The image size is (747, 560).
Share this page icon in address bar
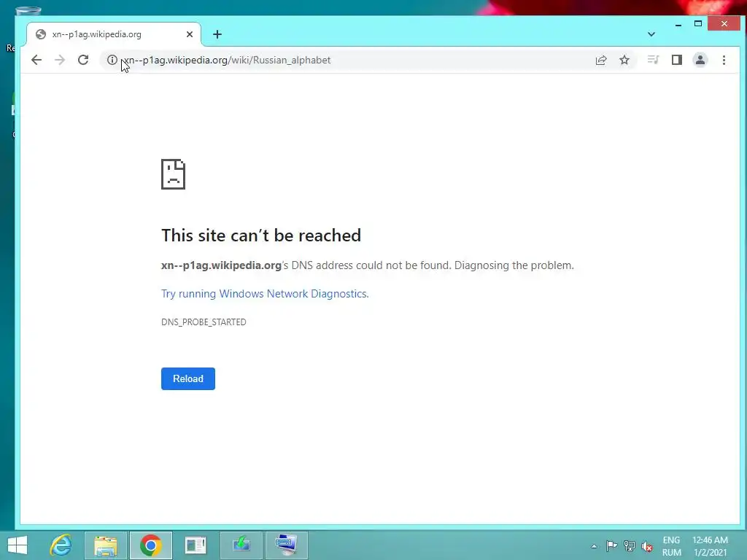point(601,60)
